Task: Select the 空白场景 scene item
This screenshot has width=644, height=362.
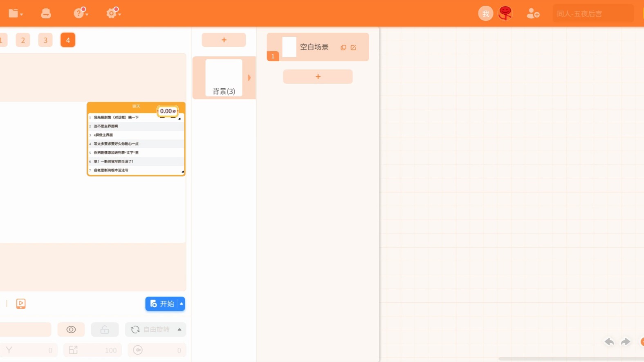Action: click(x=318, y=47)
